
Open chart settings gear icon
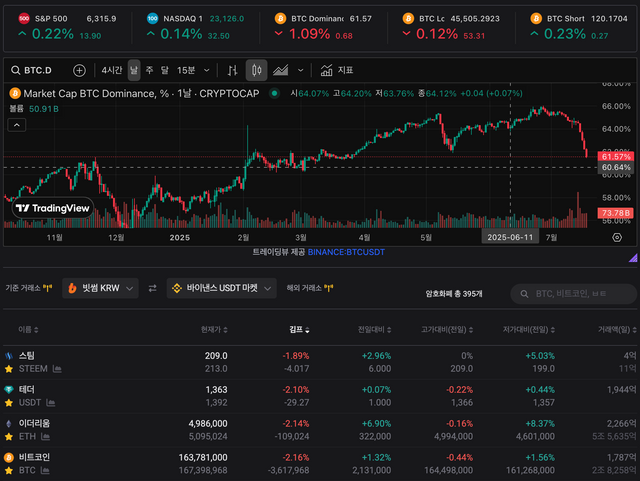pos(617,237)
